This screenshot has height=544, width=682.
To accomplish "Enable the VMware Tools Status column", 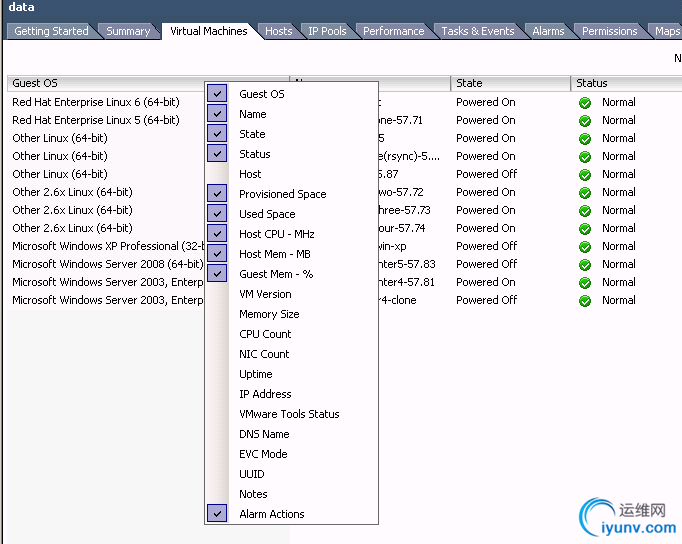I will (x=289, y=414).
